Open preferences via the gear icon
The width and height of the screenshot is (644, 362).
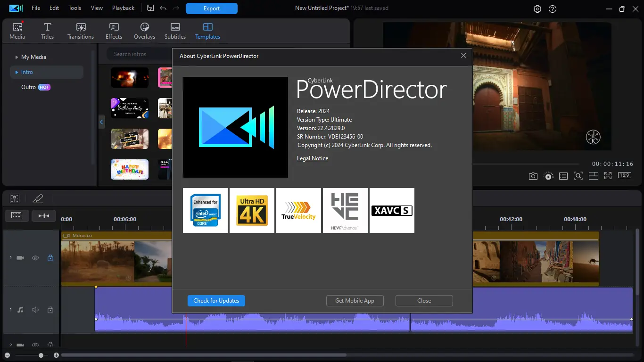537,9
